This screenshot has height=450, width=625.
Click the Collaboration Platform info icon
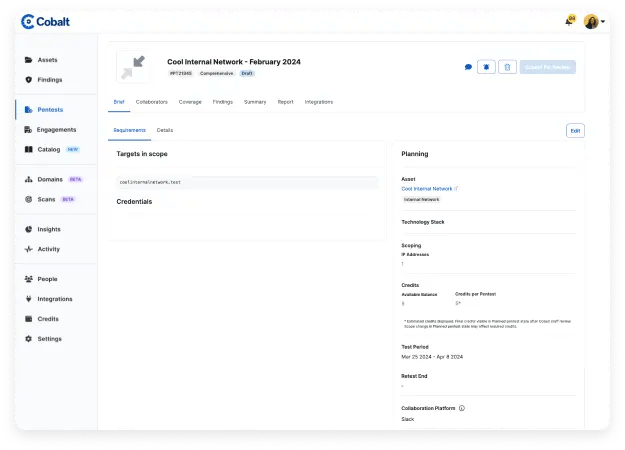tap(461, 408)
